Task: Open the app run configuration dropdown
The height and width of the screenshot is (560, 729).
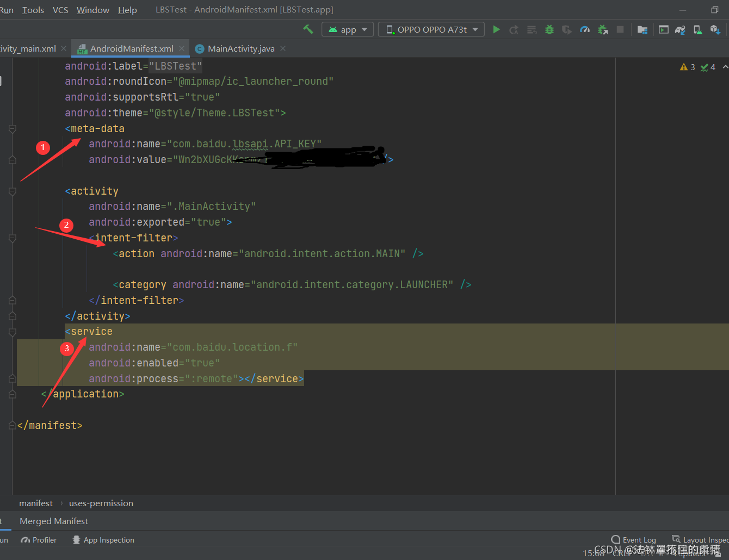Action: click(x=348, y=29)
